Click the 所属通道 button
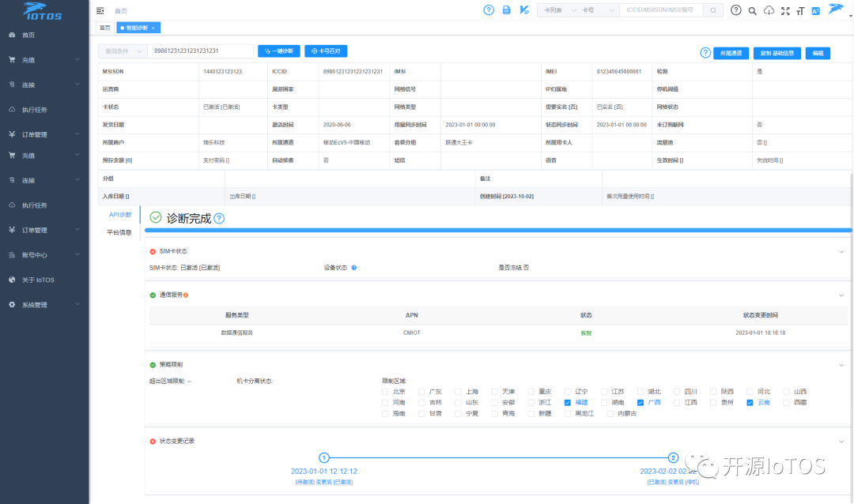 point(731,53)
